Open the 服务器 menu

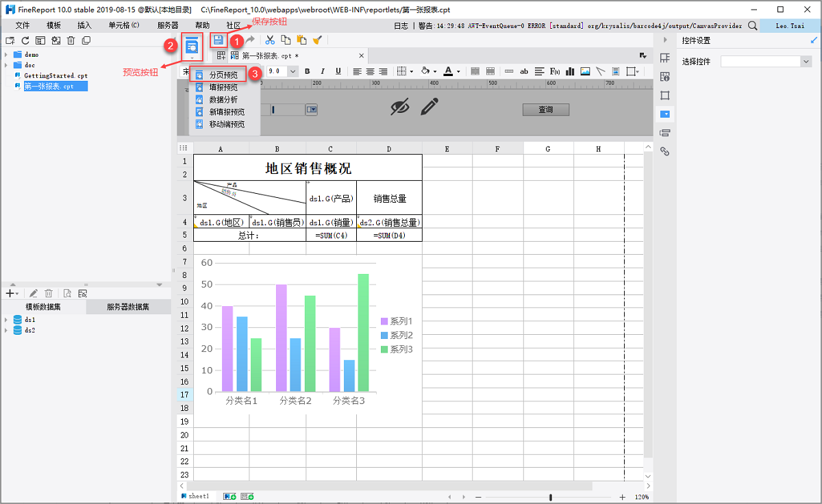coord(168,25)
